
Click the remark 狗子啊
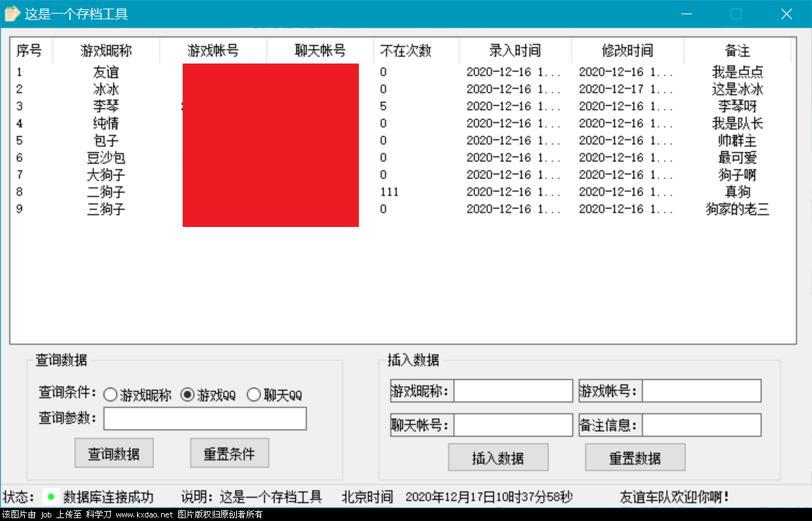pyautogui.click(x=737, y=175)
